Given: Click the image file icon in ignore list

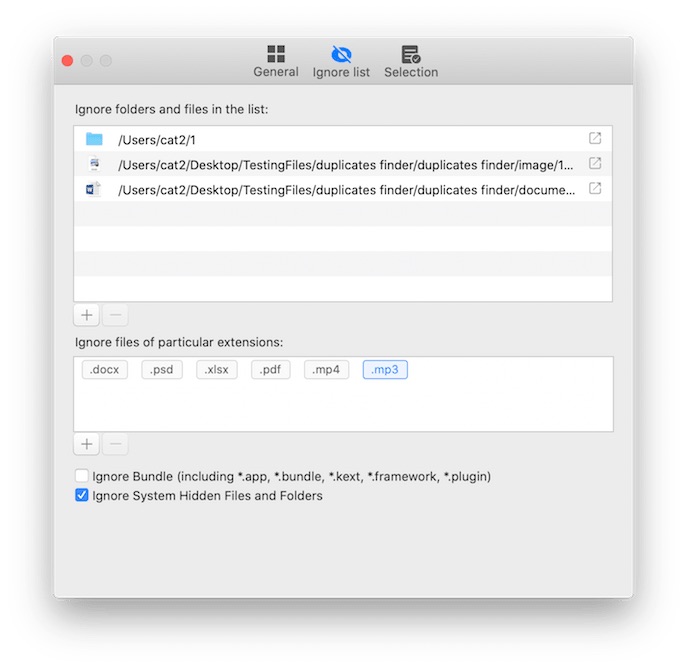Looking at the screenshot, I should [94, 164].
